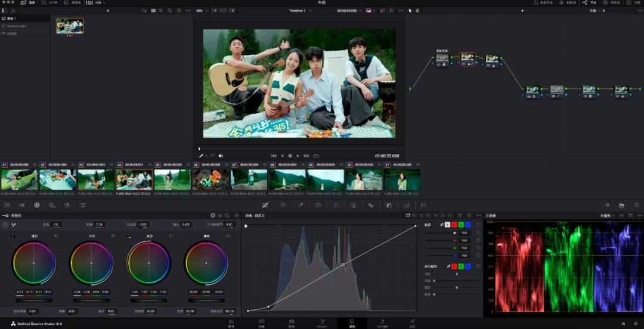Go to project manager home icon
This screenshot has height=329, width=644.
coord(623,324)
